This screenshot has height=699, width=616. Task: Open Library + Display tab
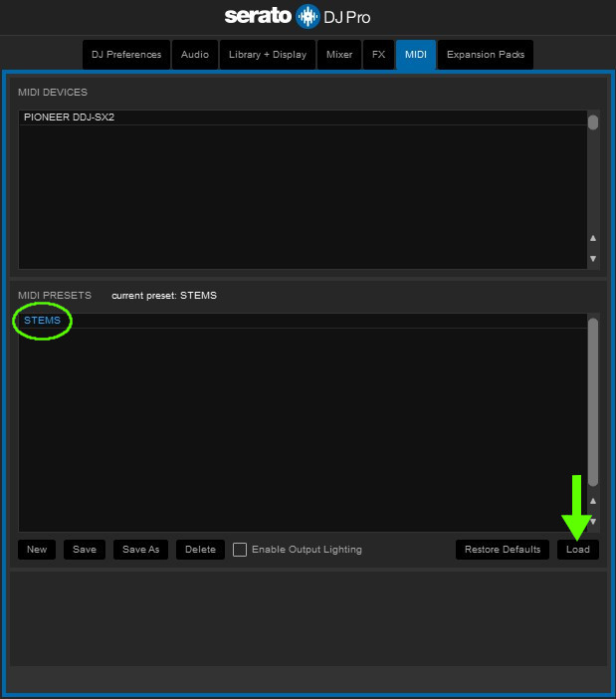click(268, 55)
